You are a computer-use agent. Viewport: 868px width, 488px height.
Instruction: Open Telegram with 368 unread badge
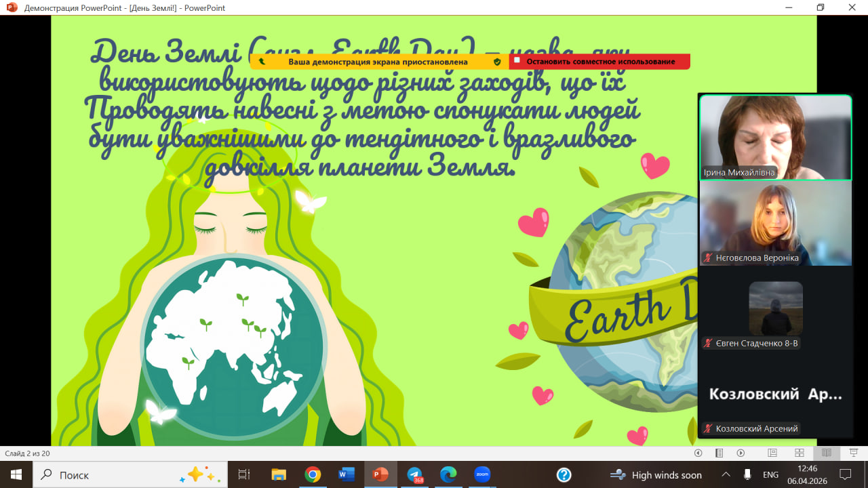(x=414, y=474)
